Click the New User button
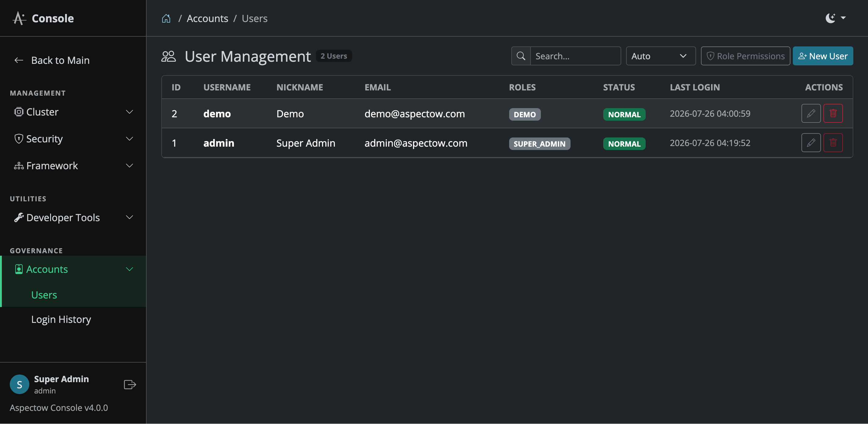 click(x=822, y=56)
